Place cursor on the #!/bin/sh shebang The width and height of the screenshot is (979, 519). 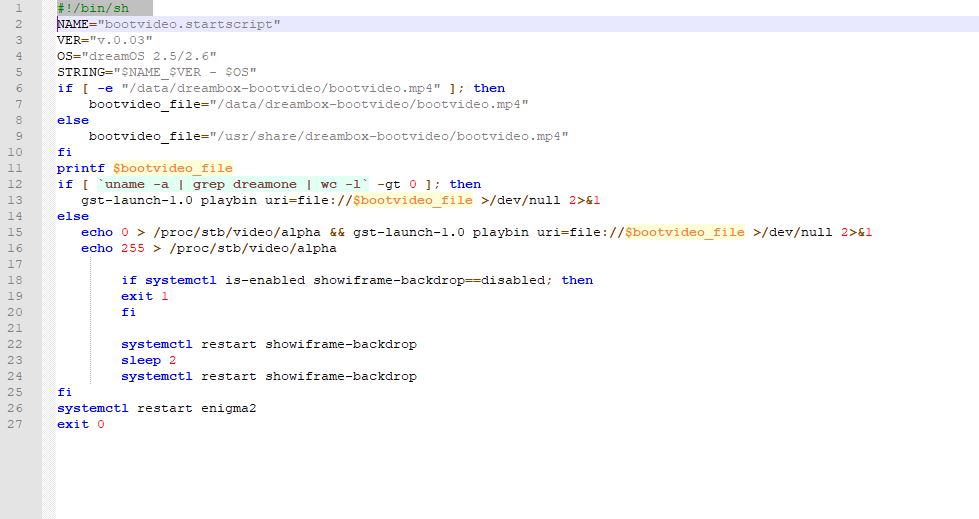pos(93,8)
